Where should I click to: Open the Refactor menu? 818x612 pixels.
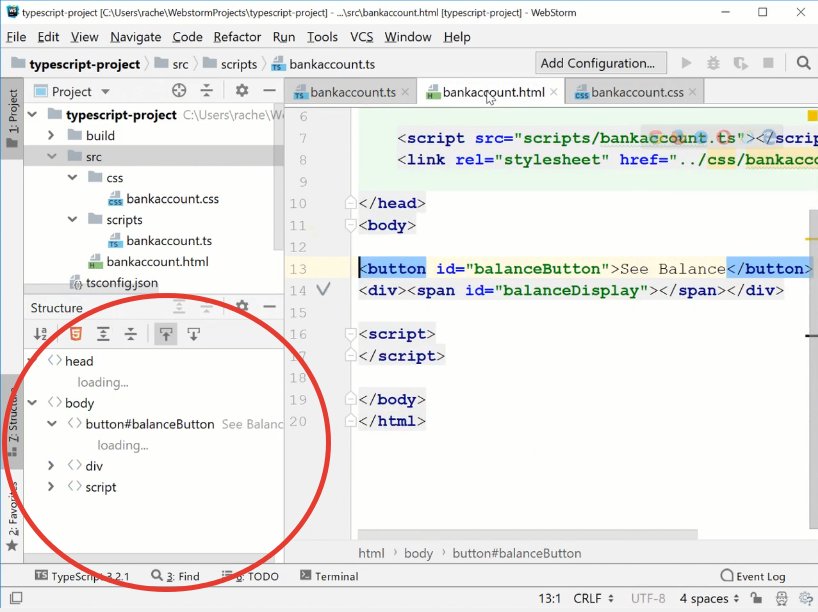(237, 37)
